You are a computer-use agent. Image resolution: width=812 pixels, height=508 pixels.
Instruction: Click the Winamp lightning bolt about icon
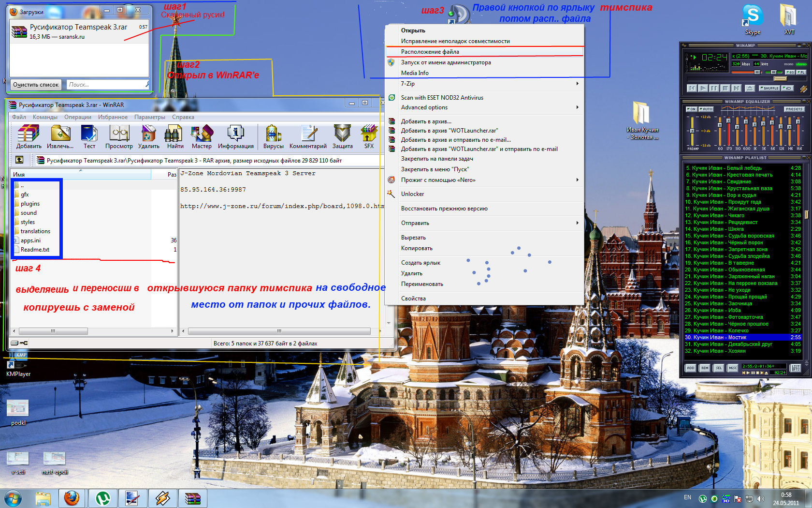tap(803, 89)
